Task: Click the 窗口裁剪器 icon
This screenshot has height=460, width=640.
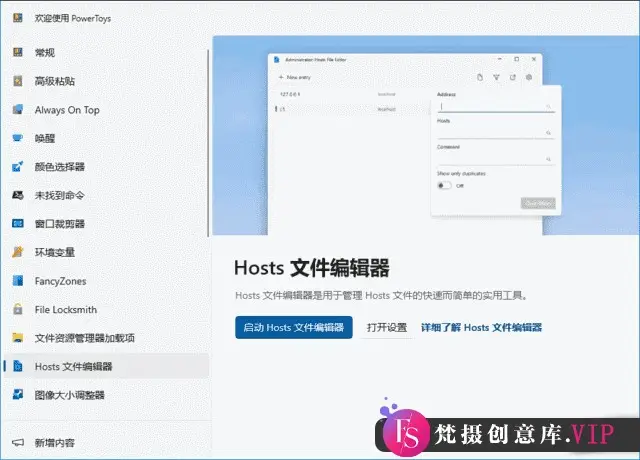Action: (x=18, y=224)
